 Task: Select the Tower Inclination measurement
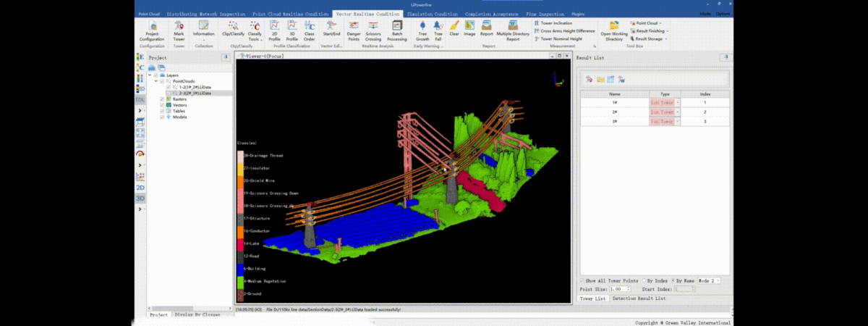(x=553, y=23)
